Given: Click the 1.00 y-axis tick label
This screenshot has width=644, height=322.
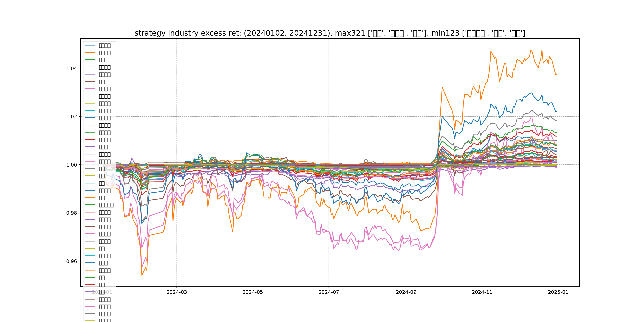Looking at the screenshot, I should click(72, 165).
